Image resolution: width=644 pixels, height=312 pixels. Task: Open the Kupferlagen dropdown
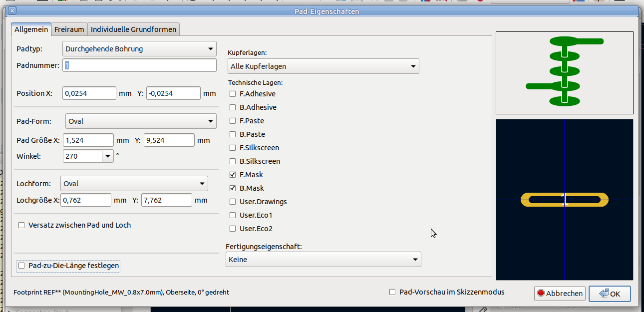323,66
